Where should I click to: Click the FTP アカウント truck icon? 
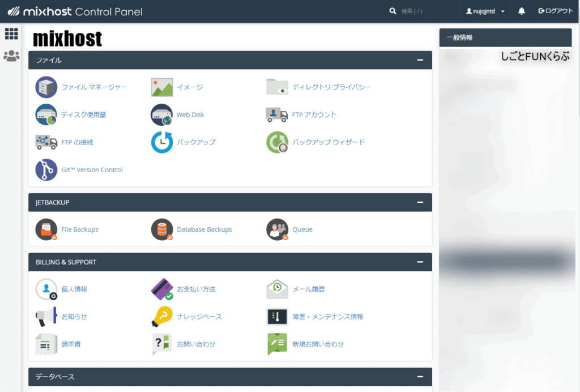tap(277, 114)
